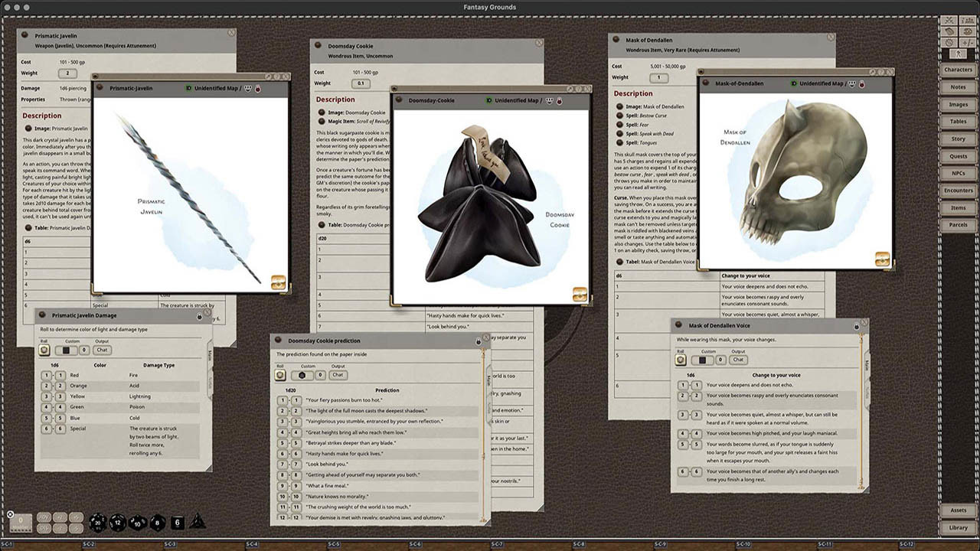
Task: Click the d4 pyramid die icon
Action: [197, 523]
